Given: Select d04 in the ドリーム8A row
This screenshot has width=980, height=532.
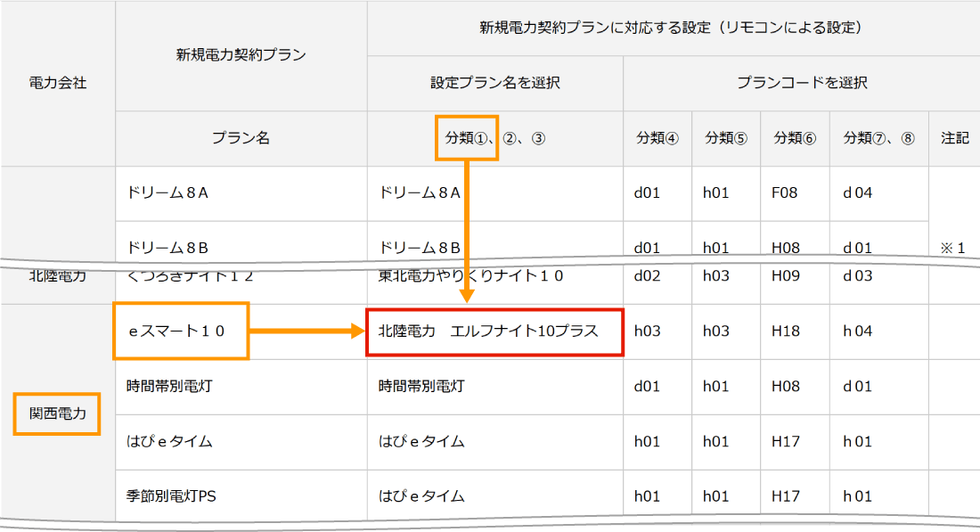Looking at the screenshot, I should [857, 193].
